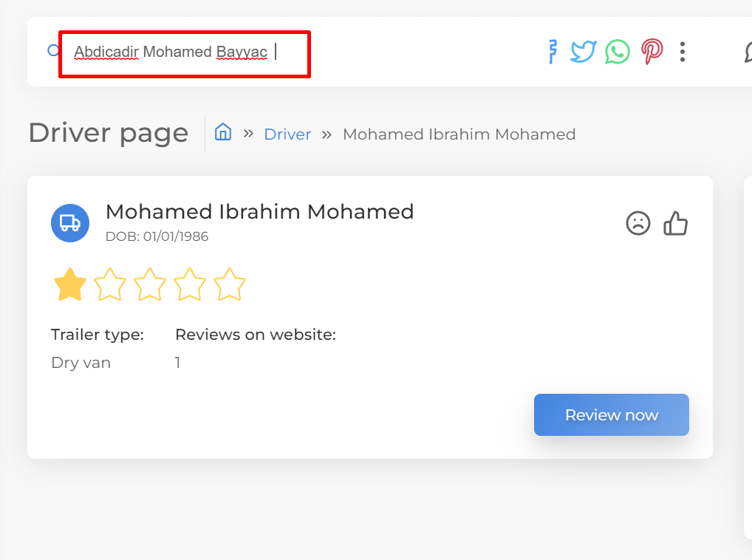Open the Driver breadcrumb link
Image resolution: width=752 pixels, height=560 pixels.
[287, 134]
